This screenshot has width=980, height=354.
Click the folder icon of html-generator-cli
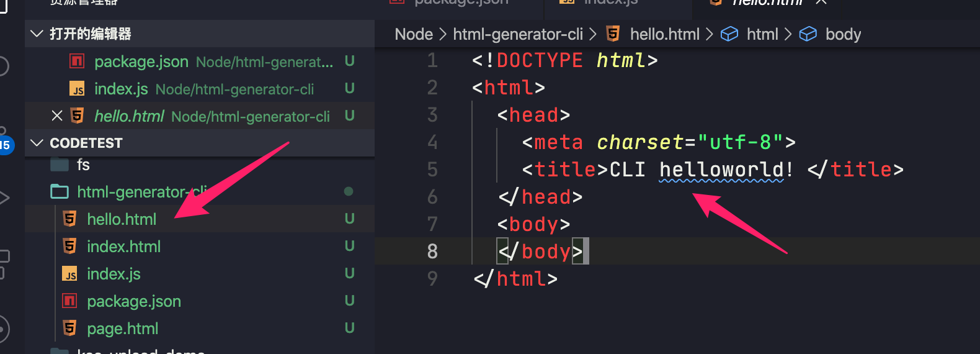click(60, 191)
